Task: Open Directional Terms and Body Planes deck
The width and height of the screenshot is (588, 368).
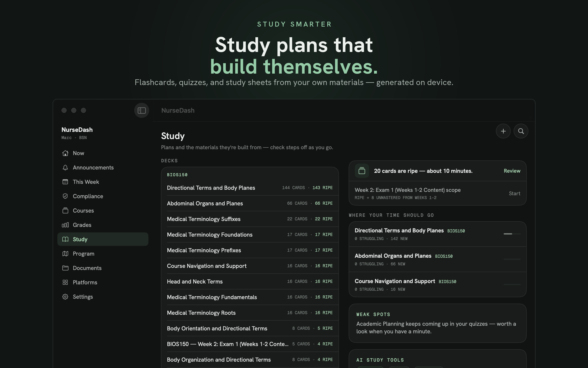Action: 250,188
